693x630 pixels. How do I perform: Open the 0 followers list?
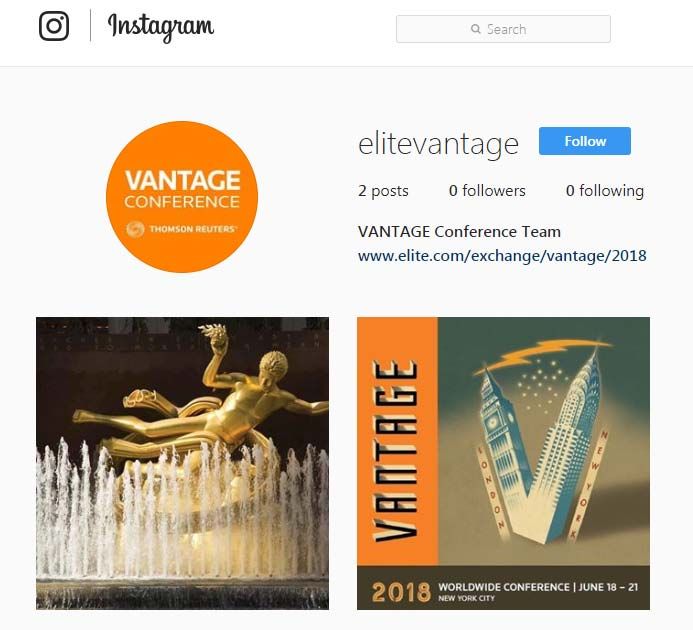pyautogui.click(x=487, y=191)
